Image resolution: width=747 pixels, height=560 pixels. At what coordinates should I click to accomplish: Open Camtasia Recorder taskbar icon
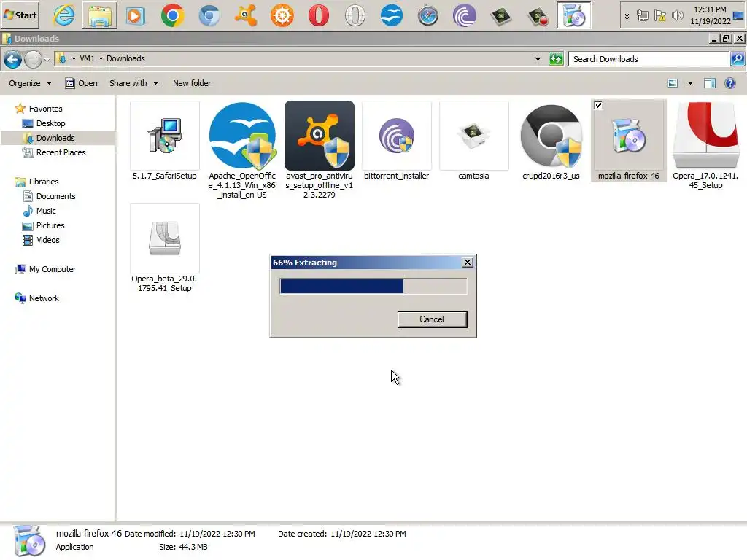click(538, 16)
